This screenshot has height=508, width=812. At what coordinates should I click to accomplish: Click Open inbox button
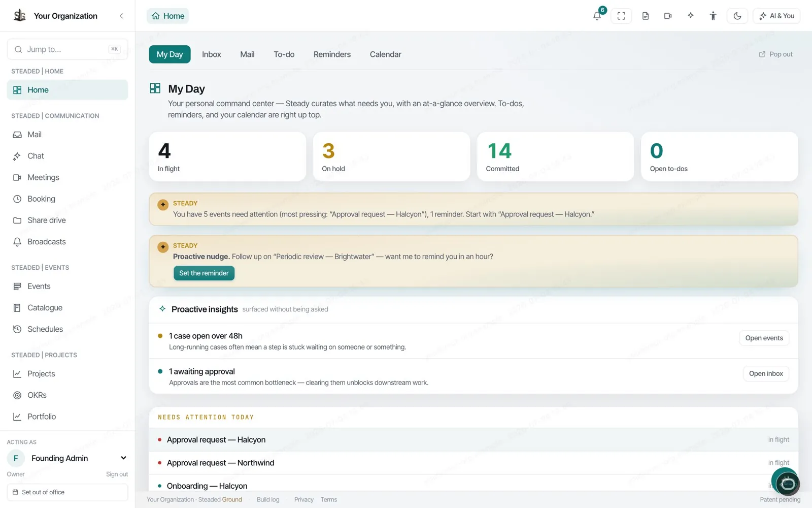[766, 374]
